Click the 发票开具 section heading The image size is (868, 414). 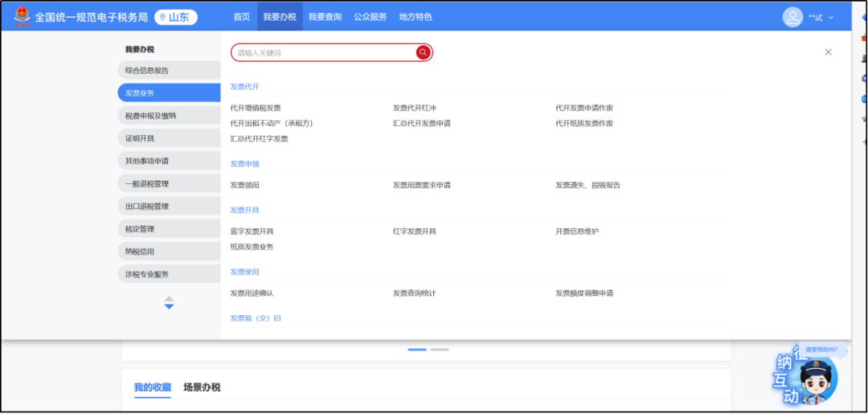244,211
